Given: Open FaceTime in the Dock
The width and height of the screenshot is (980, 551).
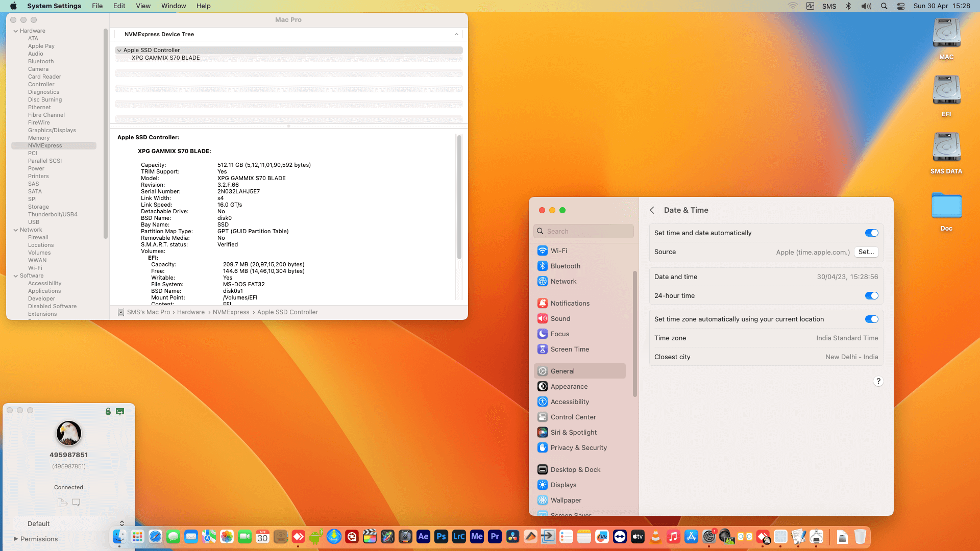Looking at the screenshot, I should coord(244,537).
